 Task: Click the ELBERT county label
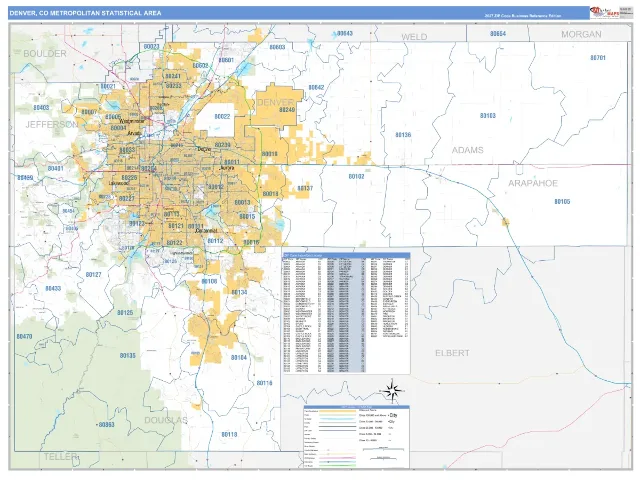pos(452,353)
